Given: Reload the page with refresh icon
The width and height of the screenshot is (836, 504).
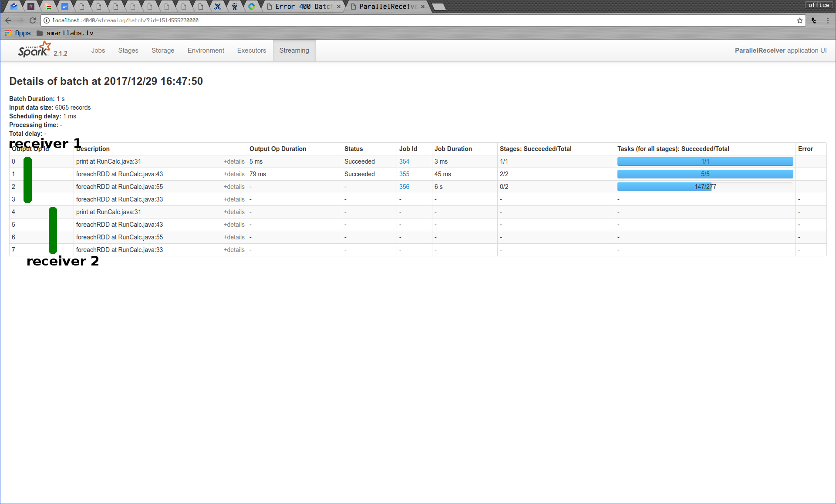Looking at the screenshot, I should pos(33,20).
